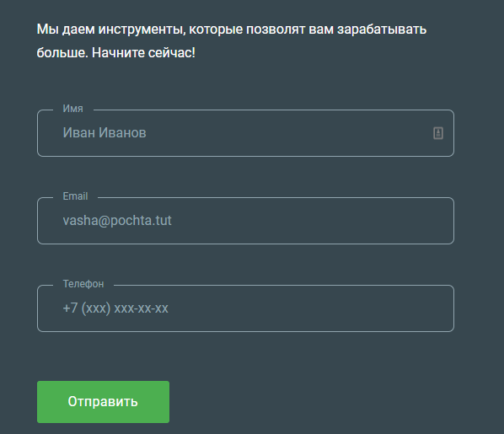
Task: Click the word "инструменты," in the heading
Action: click(142, 29)
